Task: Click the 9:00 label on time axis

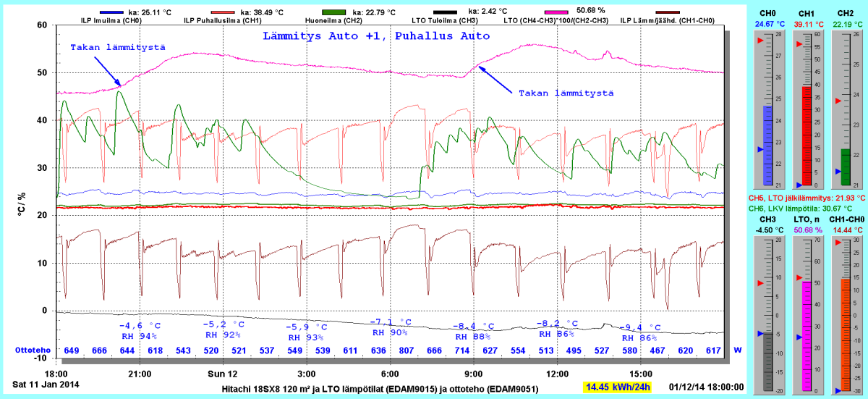Action: pos(473,374)
